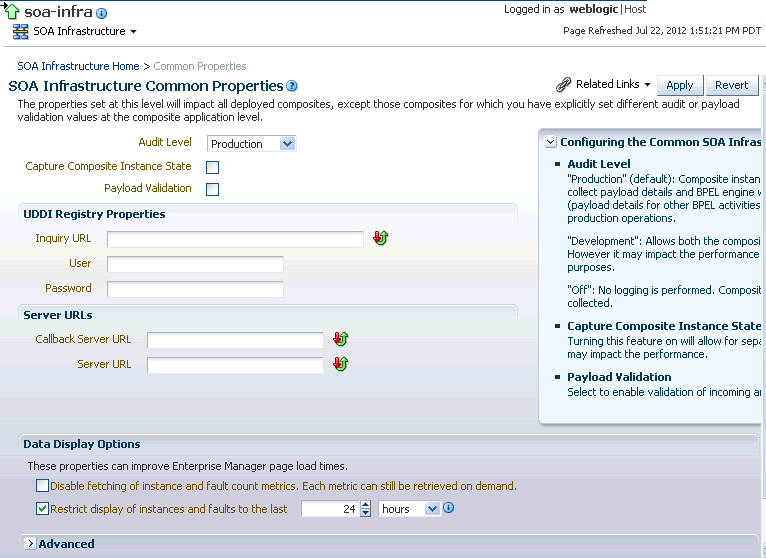766x558 pixels.
Task: Check Disable fetching of instance and fault metrics
Action: (43, 486)
